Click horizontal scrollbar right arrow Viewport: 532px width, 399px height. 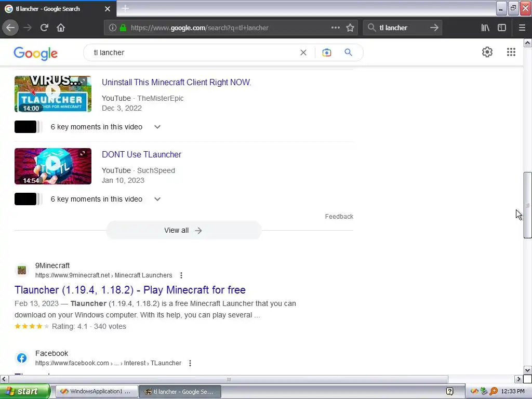tap(519, 379)
